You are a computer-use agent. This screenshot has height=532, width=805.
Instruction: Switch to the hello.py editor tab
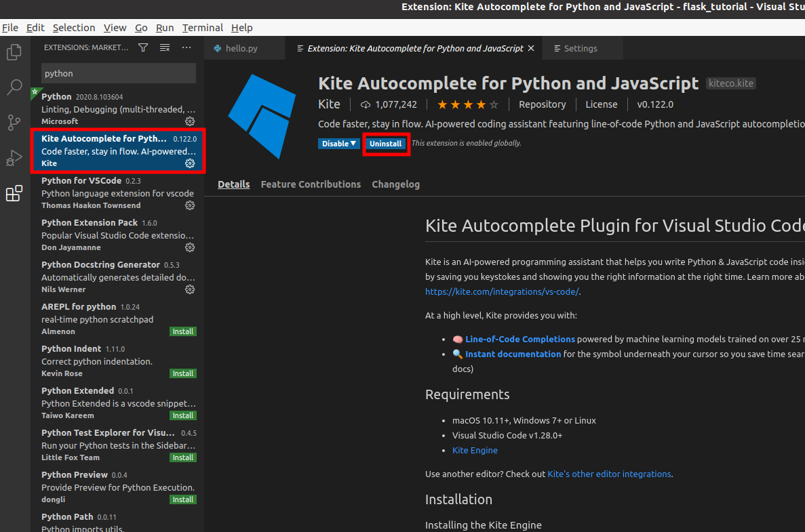click(244, 48)
